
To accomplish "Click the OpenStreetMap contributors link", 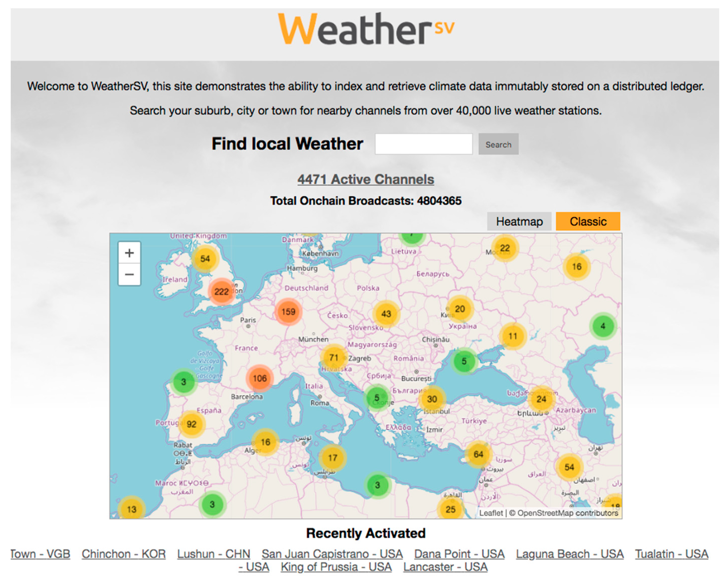I will point(568,513).
